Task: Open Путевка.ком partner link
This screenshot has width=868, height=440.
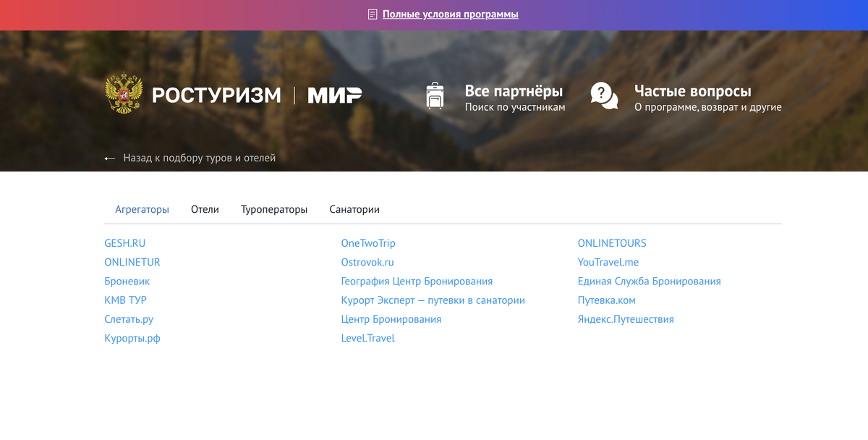Action: pyautogui.click(x=606, y=300)
